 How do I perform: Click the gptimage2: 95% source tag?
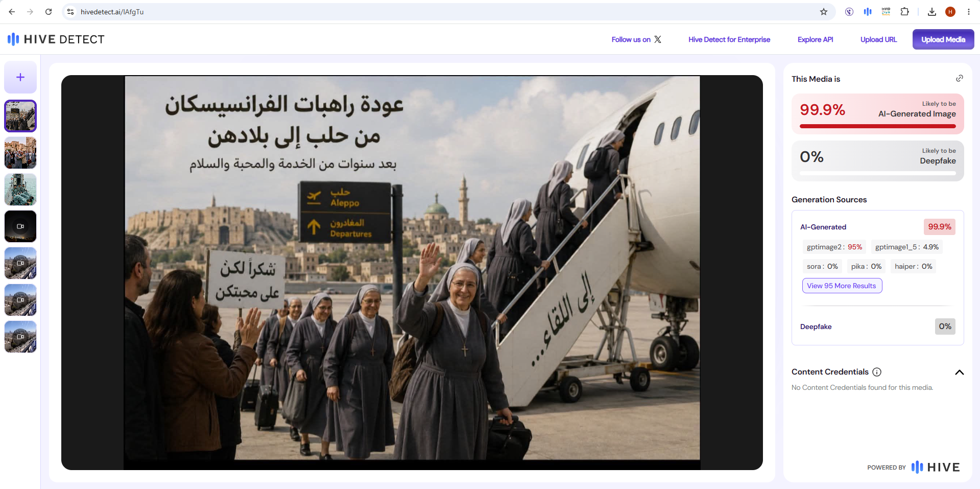(x=834, y=247)
